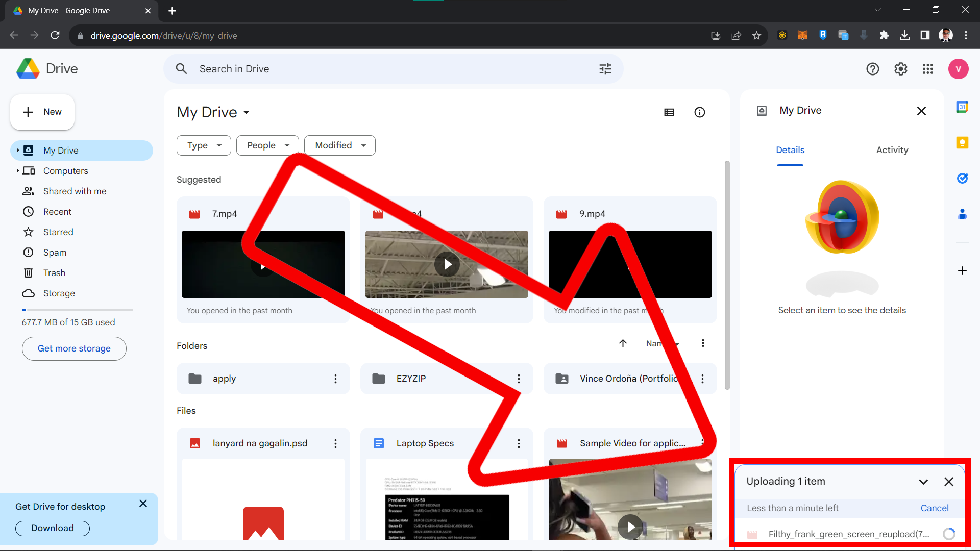The height and width of the screenshot is (551, 980).
Task: Toggle list layout view in My Drive
Action: pos(669,112)
